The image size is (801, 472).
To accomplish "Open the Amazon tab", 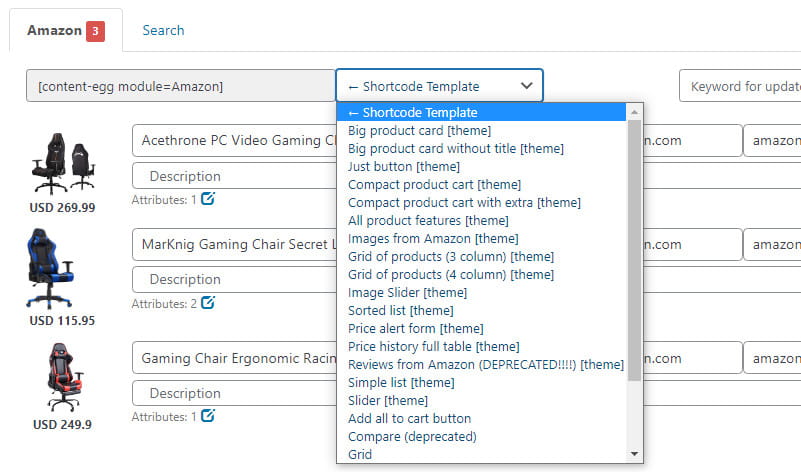I will pyautogui.click(x=54, y=31).
